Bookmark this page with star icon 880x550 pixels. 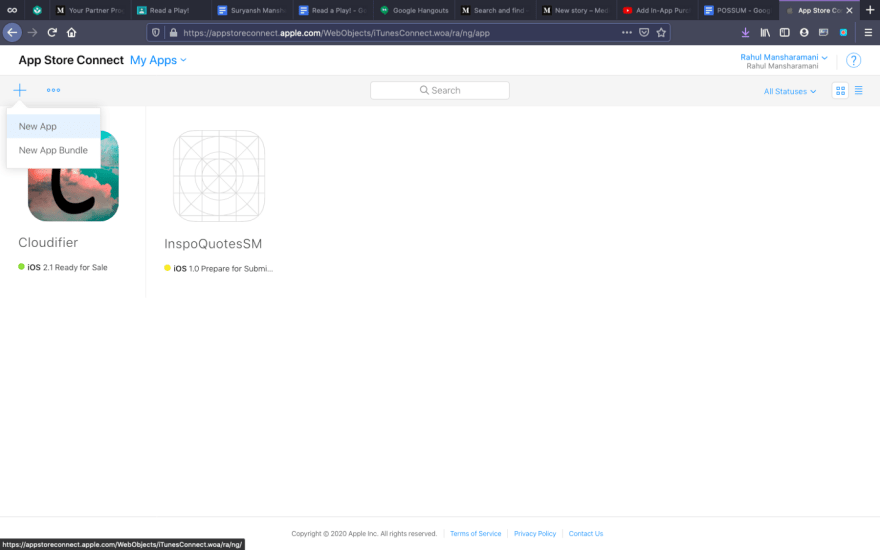click(661, 33)
